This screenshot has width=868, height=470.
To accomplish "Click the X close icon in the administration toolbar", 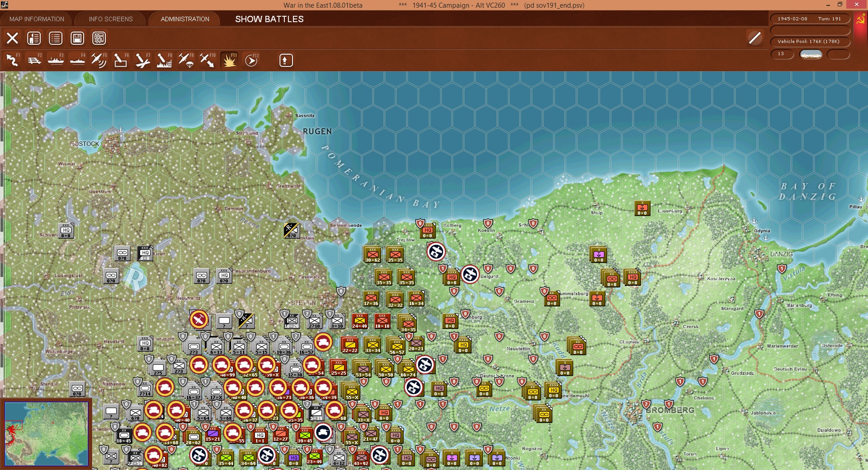I will click(12, 38).
